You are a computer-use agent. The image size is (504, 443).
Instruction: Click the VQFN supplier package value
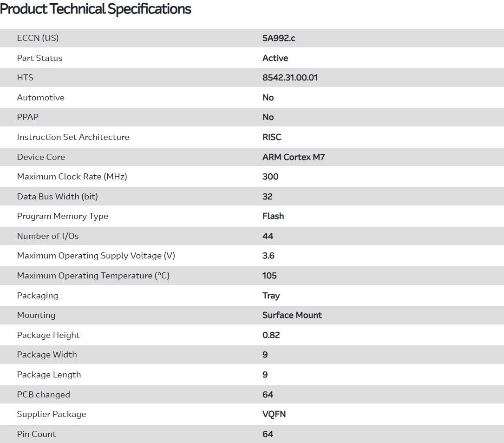[x=274, y=414]
